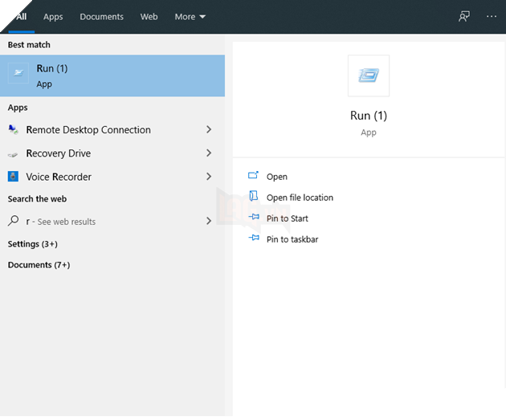
Task: Switch to the Web tab
Action: [x=149, y=16]
